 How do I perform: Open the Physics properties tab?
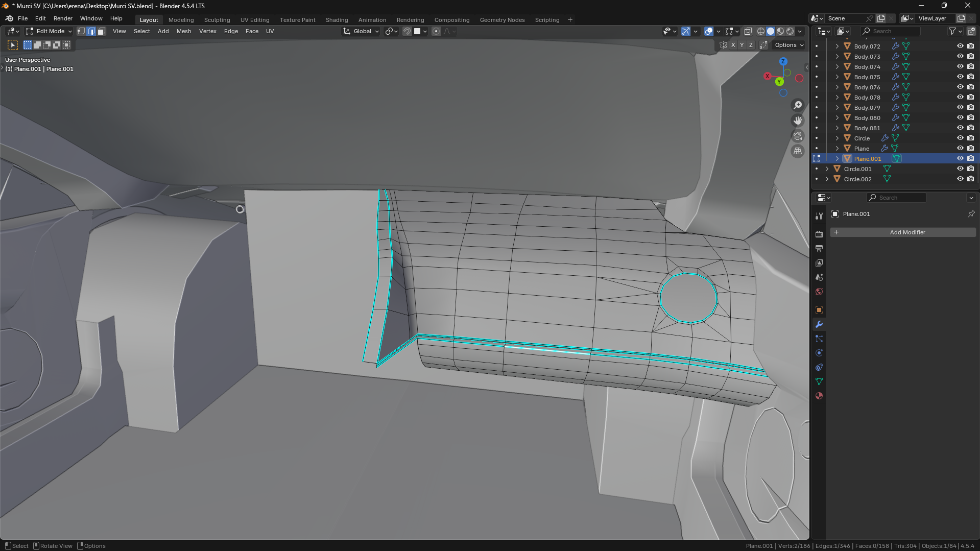(x=819, y=353)
